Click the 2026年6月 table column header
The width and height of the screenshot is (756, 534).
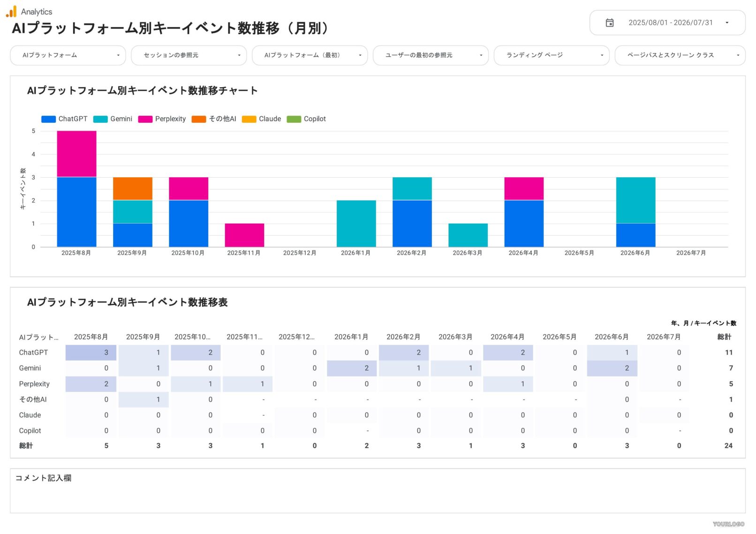coord(612,337)
